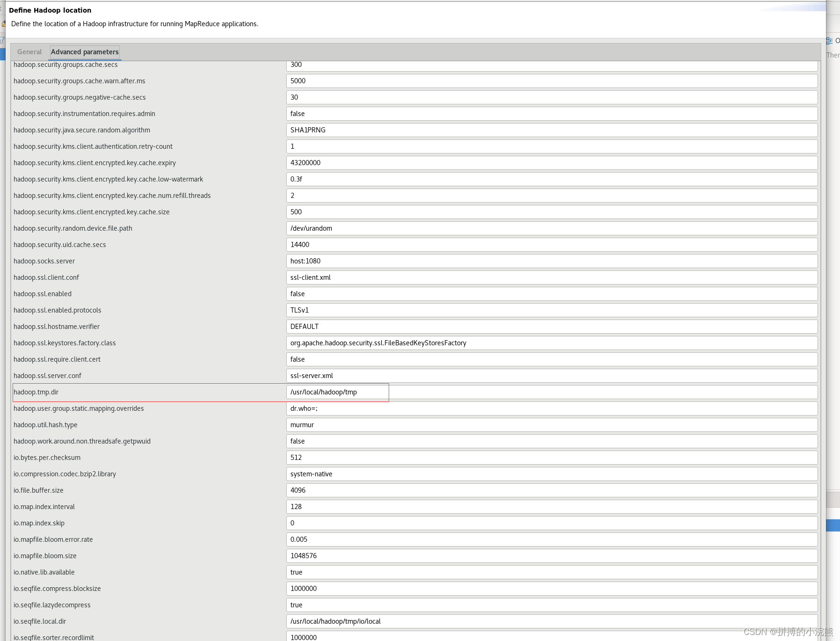Click FileBasedKeyStoresFactory class field

click(552, 343)
